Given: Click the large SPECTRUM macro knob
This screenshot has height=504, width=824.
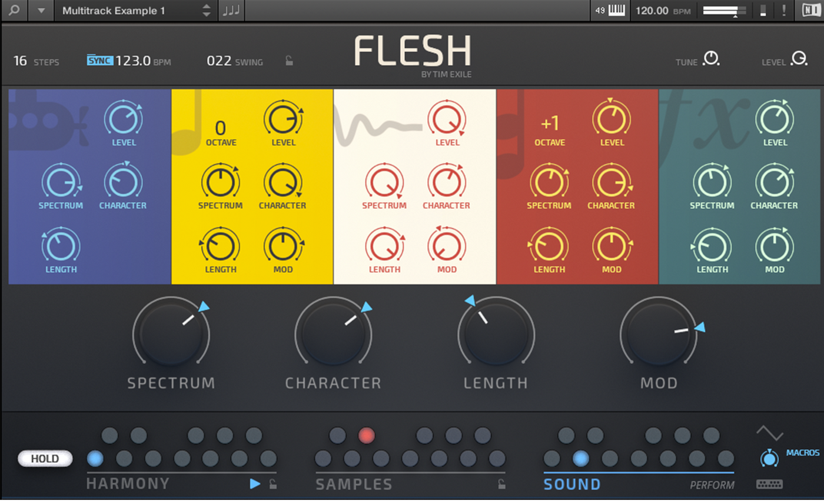Looking at the screenshot, I should click(171, 333).
